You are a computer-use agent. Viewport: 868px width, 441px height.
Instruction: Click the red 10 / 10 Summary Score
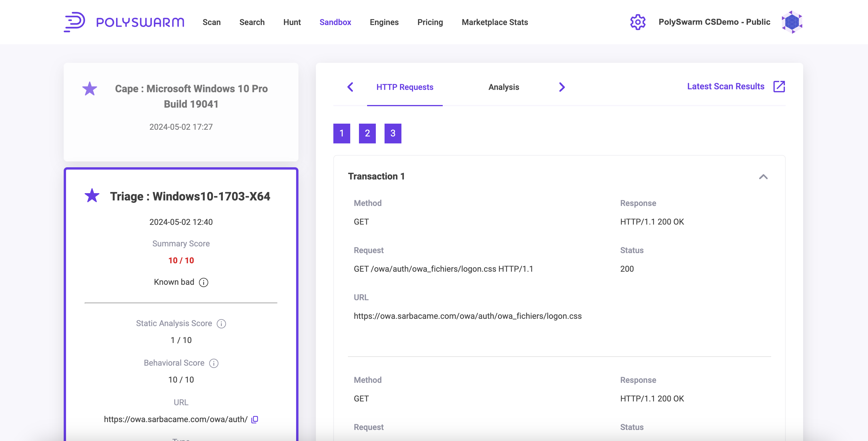pos(181,260)
